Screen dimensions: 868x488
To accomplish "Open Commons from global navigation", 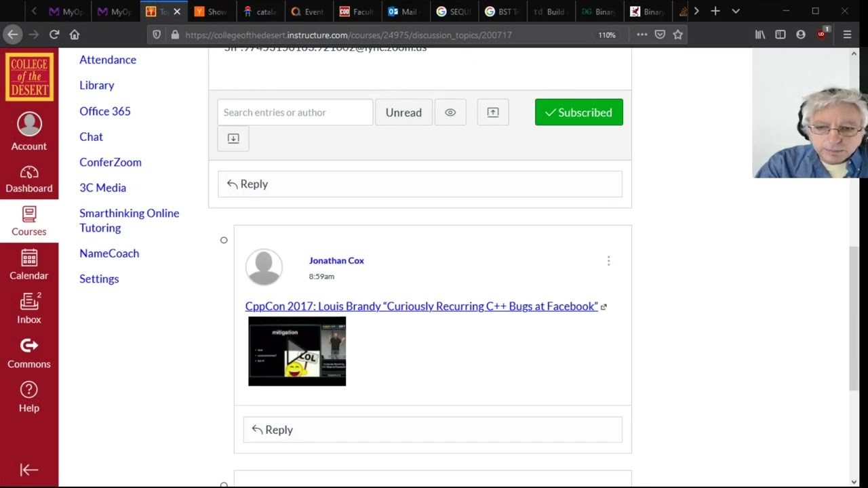I will (x=29, y=354).
